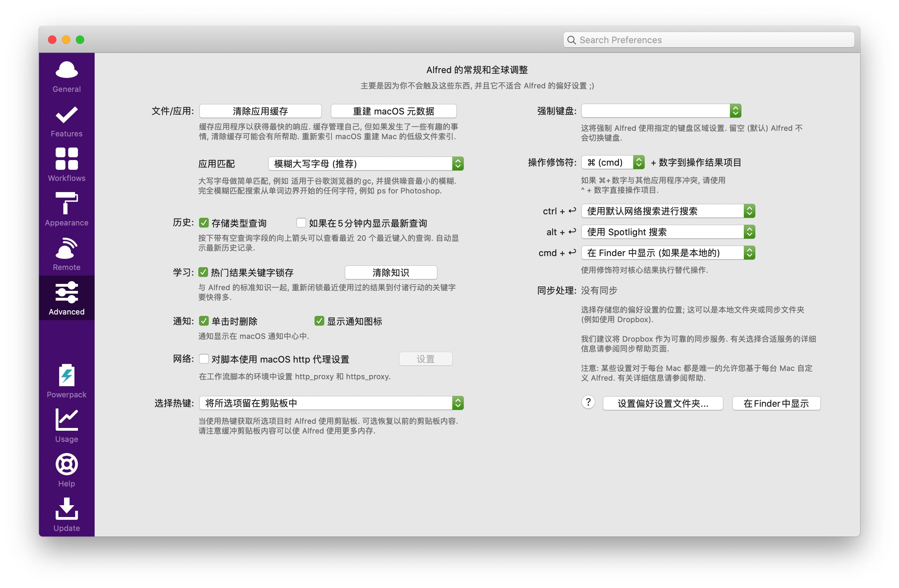Open the Powerpack section icon
The image size is (899, 588).
point(66,381)
